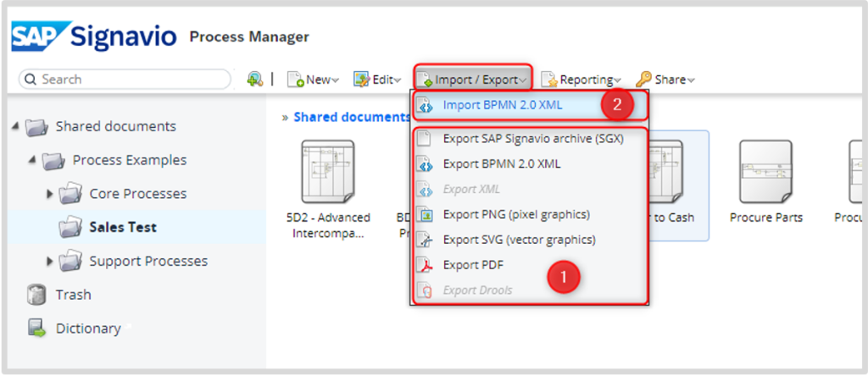Click the SAP Signavio logo
This screenshot has width=868, height=376.
(x=94, y=36)
